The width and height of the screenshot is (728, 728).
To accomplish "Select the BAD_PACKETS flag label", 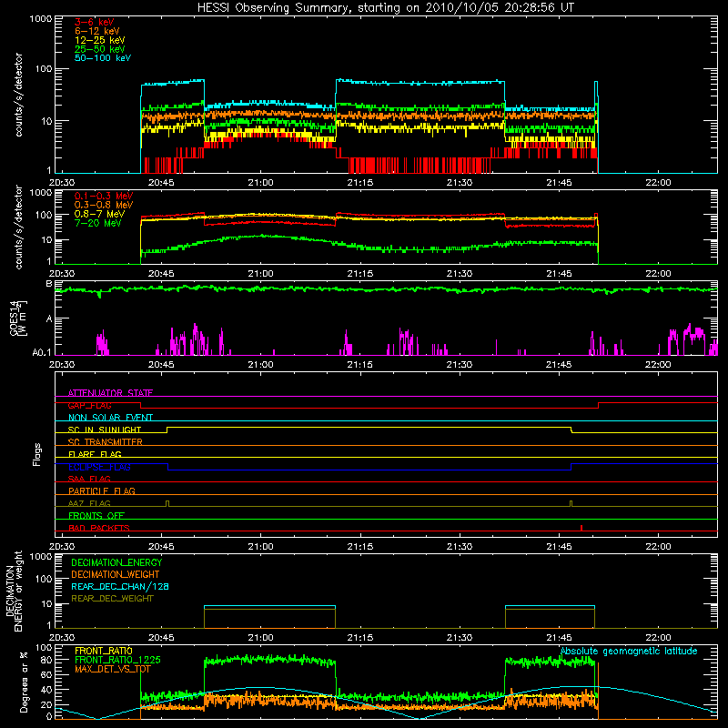I will 99,528.
